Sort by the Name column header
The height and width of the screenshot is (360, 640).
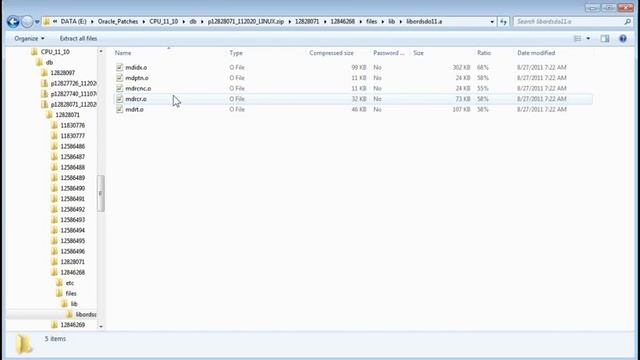tap(123, 53)
